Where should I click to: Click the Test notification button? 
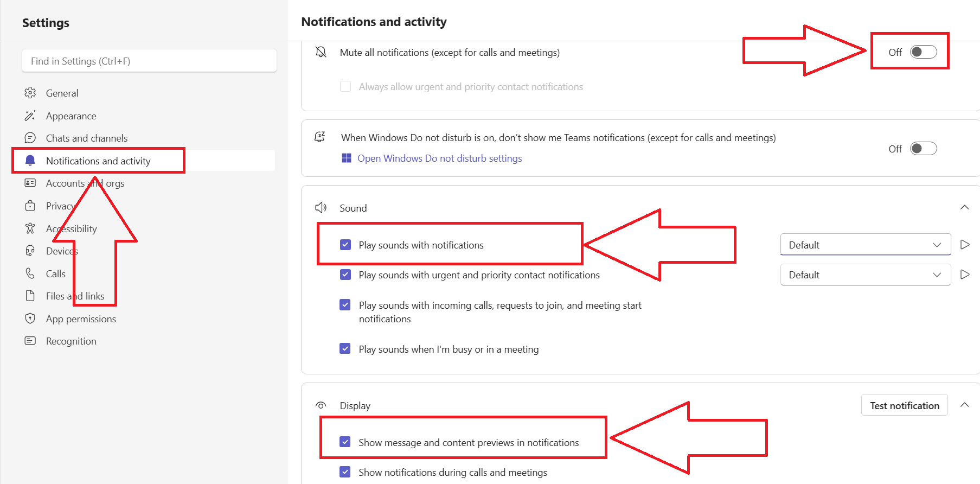[x=905, y=405]
